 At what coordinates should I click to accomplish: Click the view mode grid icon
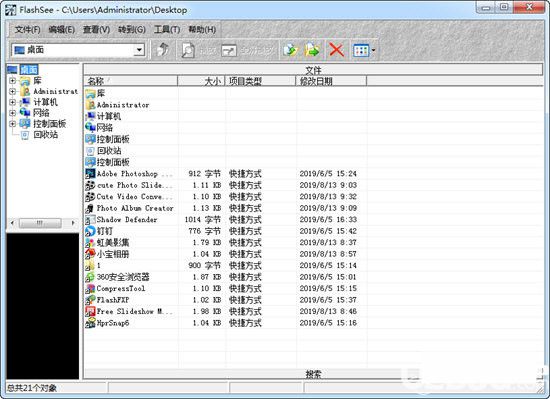361,50
